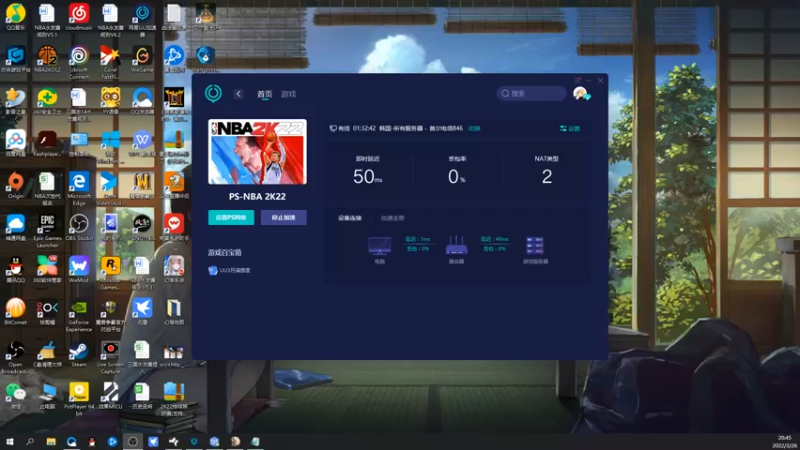This screenshot has width=800, height=450.
Task: Open the WeChat desktop shortcut
Action: click(15, 396)
